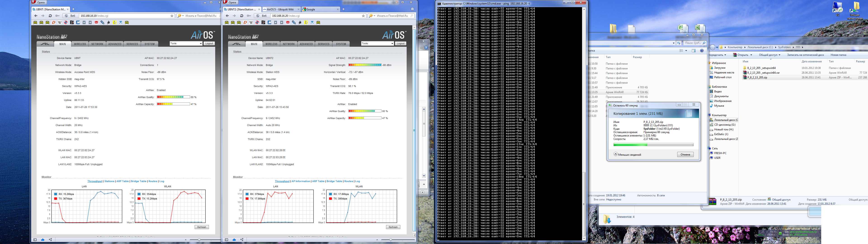Screen dimensions: 868x244
Task: Click the bookmark star in the 192.168.16.20 address bar
Action: [363, 16]
